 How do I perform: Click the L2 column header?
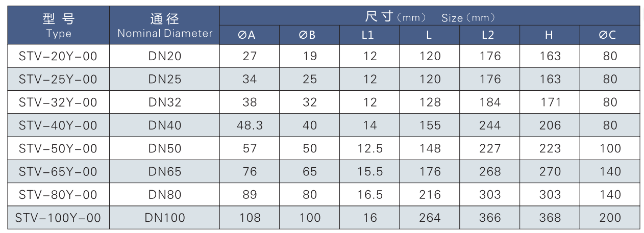tap(490, 35)
